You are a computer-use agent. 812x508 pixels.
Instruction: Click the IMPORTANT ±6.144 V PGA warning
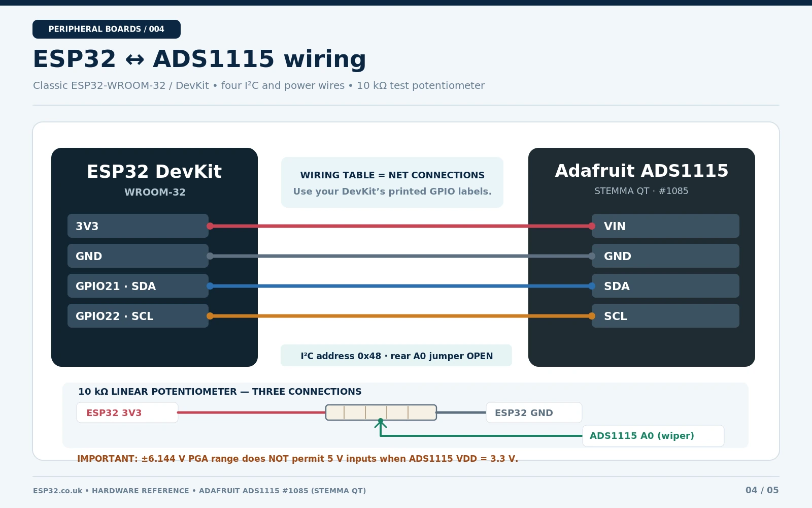click(297, 459)
